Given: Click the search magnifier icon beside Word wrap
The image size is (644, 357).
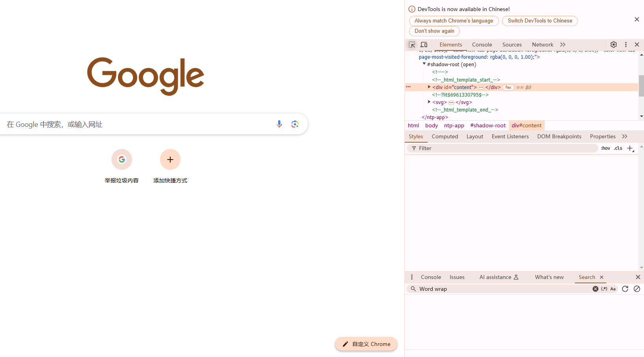Looking at the screenshot, I should click(x=413, y=289).
